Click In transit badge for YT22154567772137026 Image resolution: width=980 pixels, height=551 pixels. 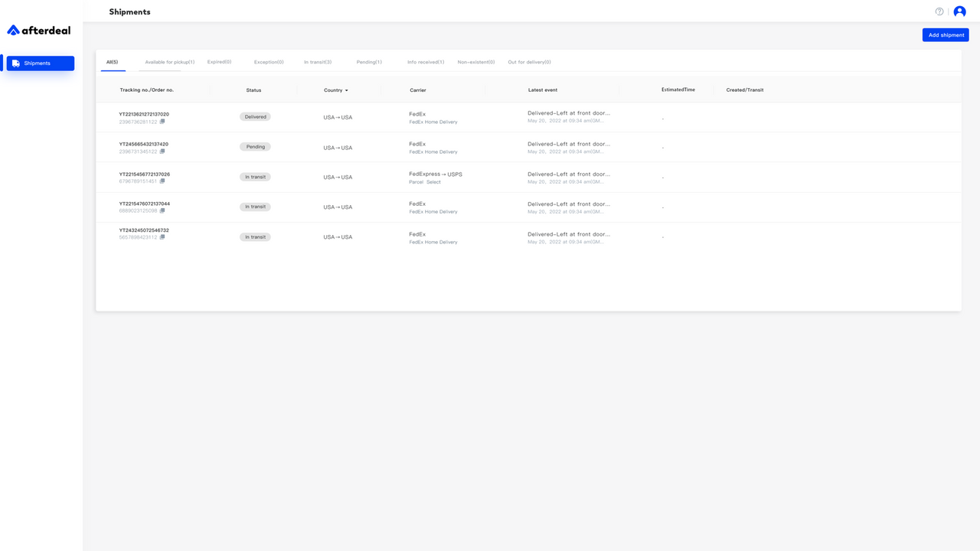(x=255, y=177)
